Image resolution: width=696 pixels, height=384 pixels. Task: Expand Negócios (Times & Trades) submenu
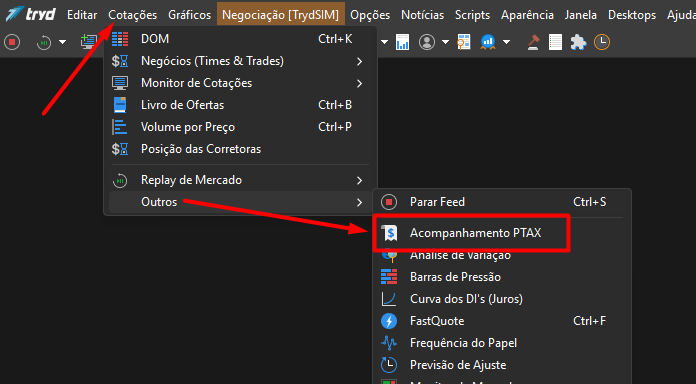tap(240, 61)
